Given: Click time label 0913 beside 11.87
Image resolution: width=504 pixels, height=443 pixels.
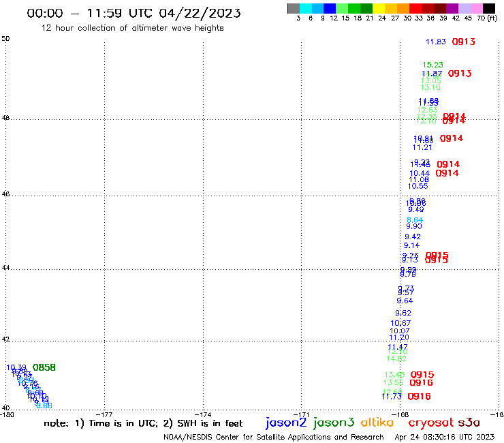Looking at the screenshot, I should (460, 74).
